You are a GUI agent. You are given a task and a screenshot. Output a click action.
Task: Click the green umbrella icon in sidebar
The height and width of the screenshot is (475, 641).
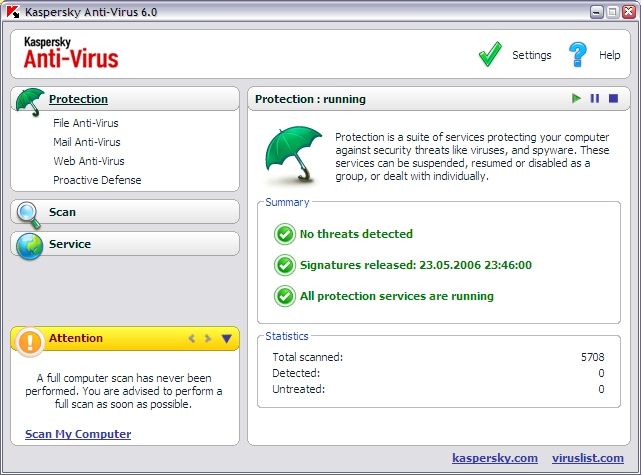(30, 101)
